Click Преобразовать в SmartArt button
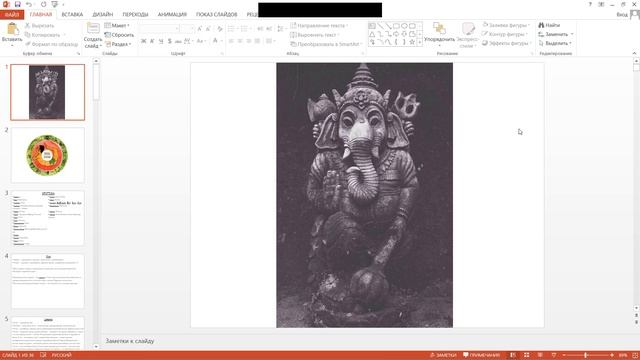 (x=326, y=44)
